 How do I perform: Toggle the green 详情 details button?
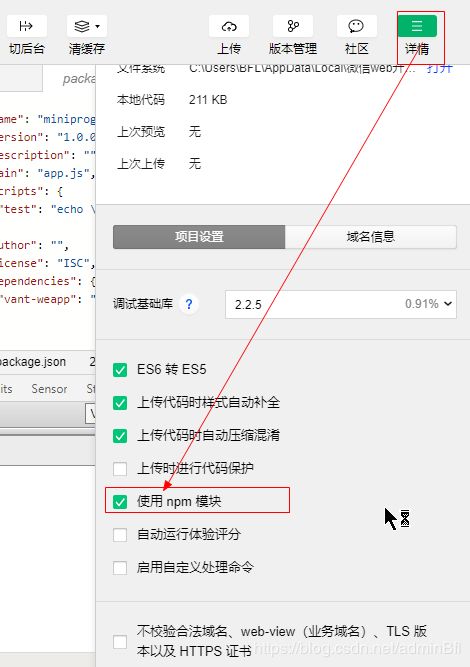pos(417,26)
